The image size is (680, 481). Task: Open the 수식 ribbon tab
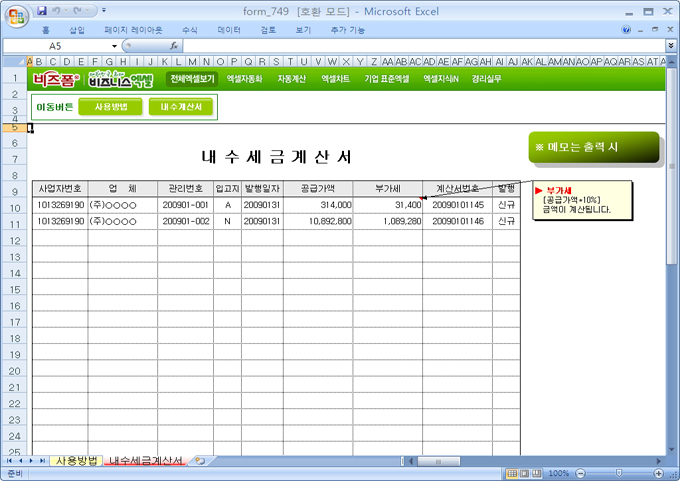pyautogui.click(x=190, y=30)
